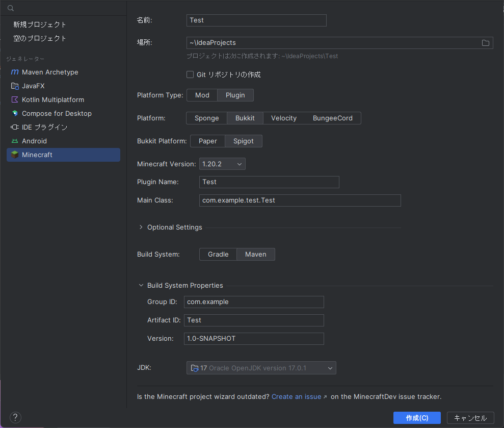Screen dimensions: 504x428
Task: Click the 作成(C) create button
Action: click(x=417, y=418)
